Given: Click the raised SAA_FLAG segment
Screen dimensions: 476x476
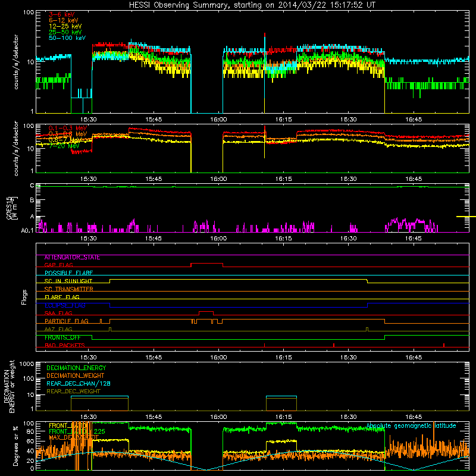Looking at the screenshot, I should click(206, 311).
